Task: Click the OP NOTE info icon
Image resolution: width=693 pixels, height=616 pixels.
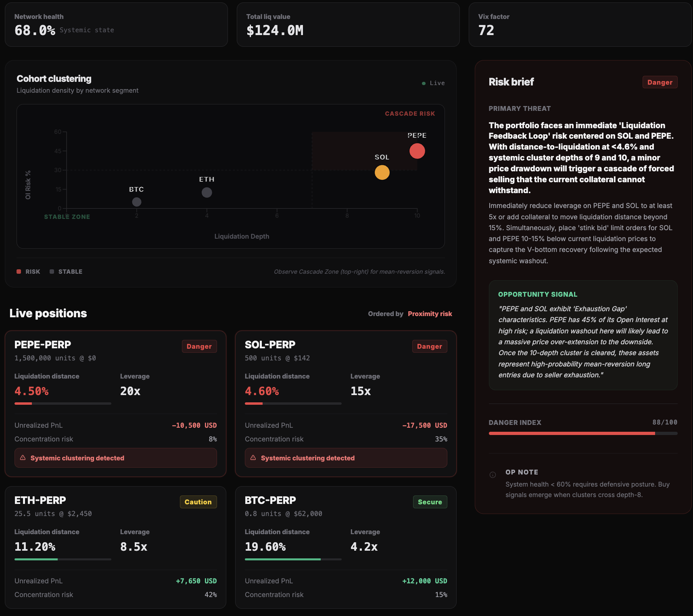Action: pyautogui.click(x=493, y=475)
